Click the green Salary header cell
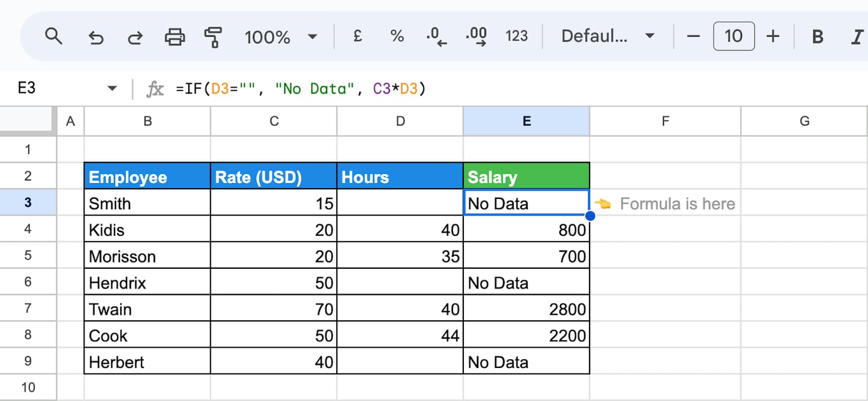The width and height of the screenshot is (868, 401). click(527, 176)
